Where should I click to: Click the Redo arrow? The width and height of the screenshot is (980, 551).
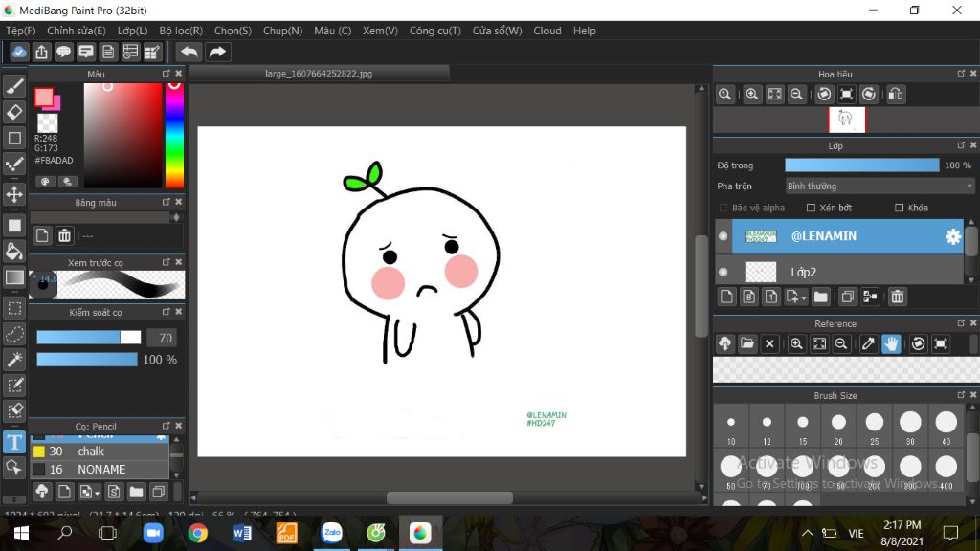[x=217, y=52]
